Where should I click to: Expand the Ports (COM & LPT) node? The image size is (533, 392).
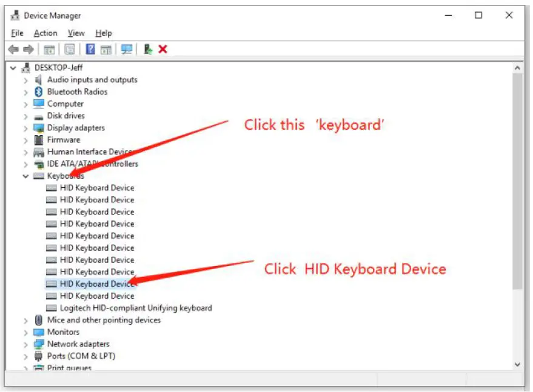coord(25,357)
